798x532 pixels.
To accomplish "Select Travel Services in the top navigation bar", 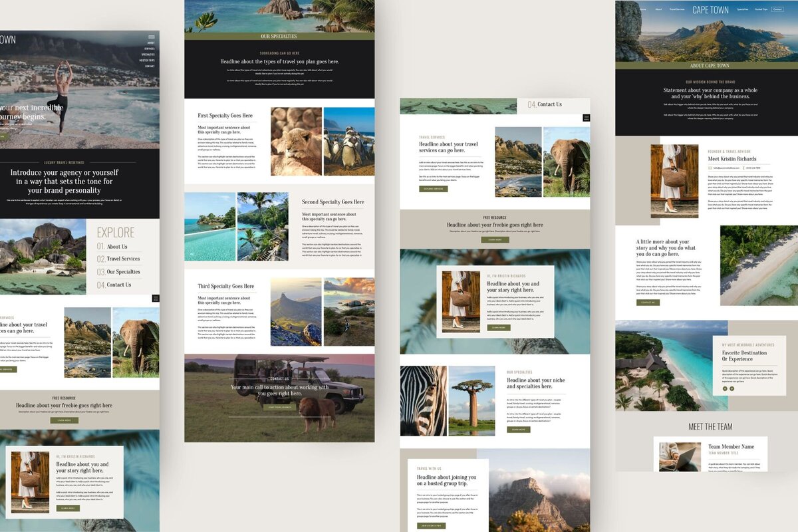I will click(678, 10).
